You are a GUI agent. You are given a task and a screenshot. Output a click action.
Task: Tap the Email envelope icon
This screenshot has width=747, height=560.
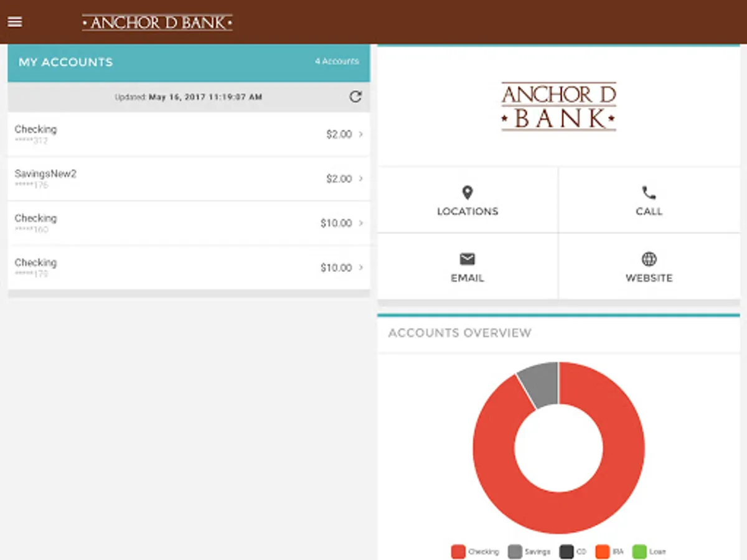point(467,259)
